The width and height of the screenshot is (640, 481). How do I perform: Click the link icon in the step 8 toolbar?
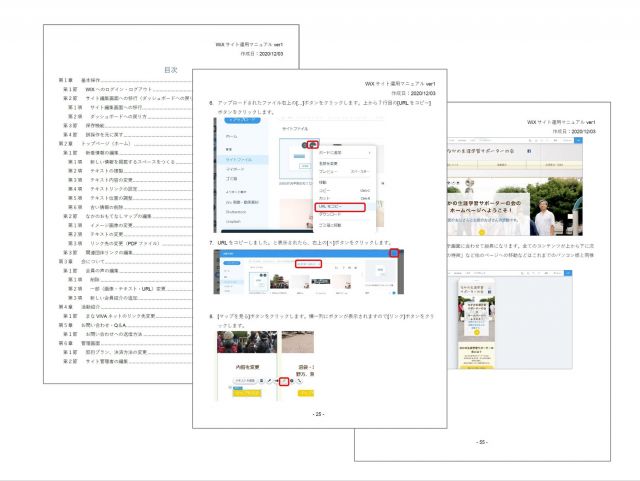click(284, 381)
